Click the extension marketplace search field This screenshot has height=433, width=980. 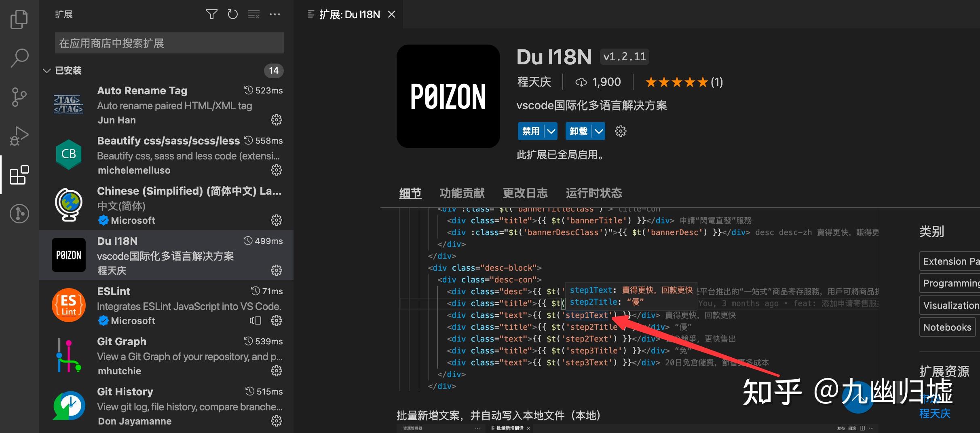[169, 43]
